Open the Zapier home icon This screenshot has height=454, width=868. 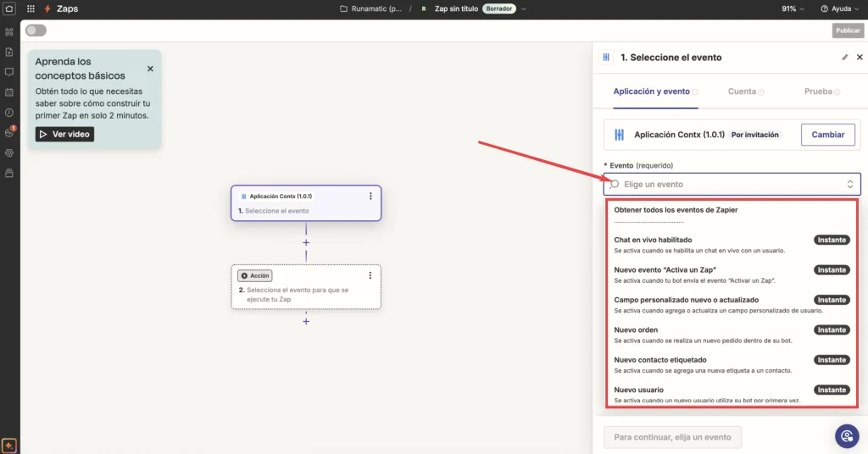[9, 8]
